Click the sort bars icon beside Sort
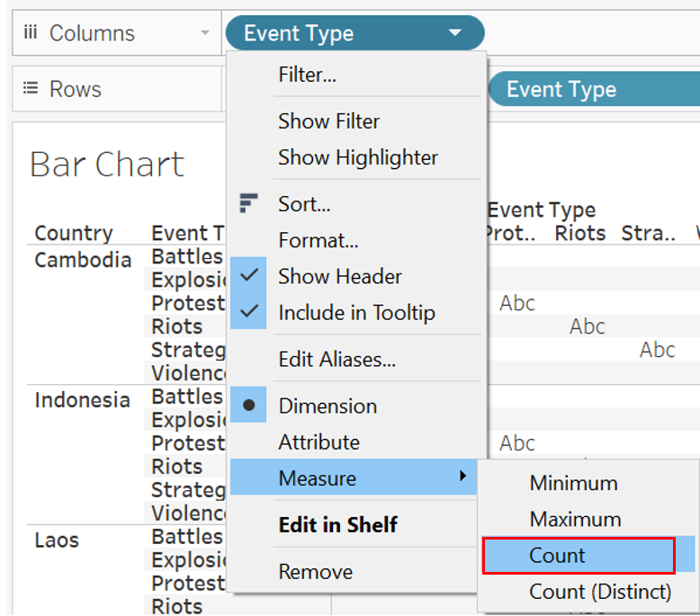Viewport: 700px width, 616px height. coord(249,204)
